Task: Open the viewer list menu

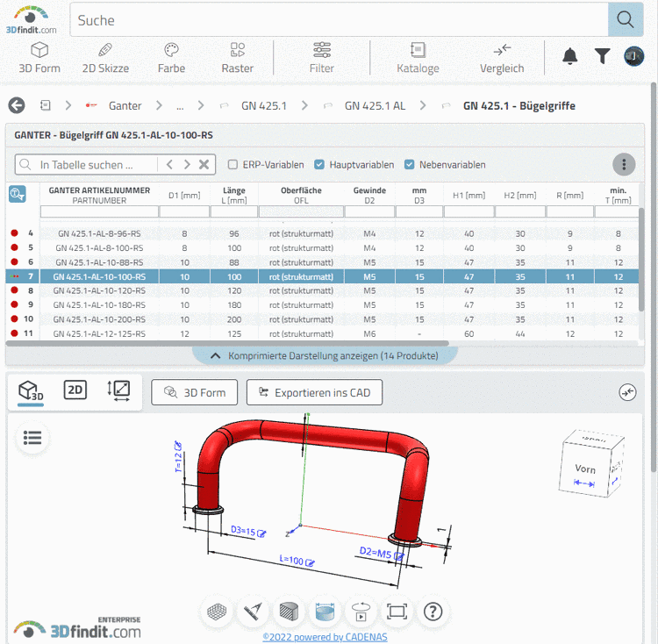Action: [x=32, y=438]
